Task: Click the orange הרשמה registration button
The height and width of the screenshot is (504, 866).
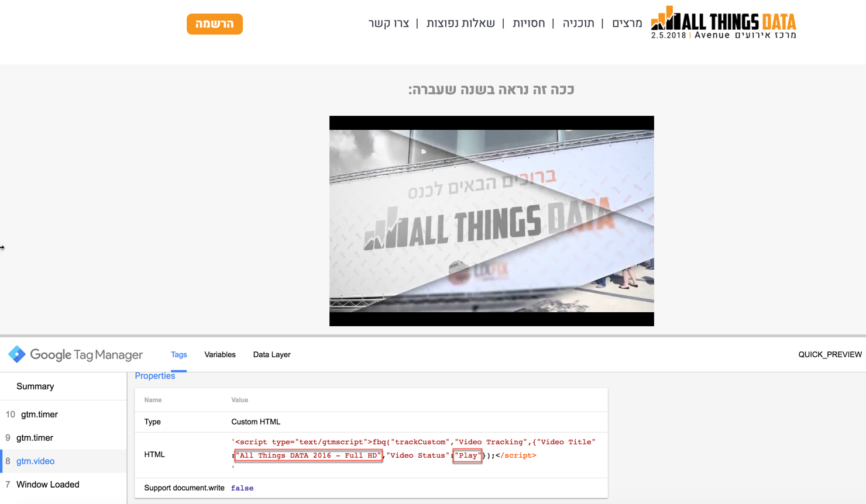Action: [215, 24]
